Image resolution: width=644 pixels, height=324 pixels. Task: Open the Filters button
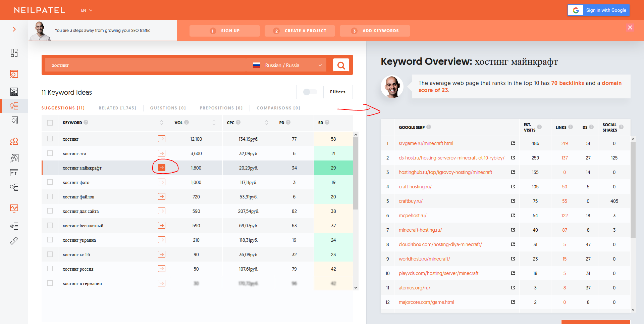click(338, 92)
